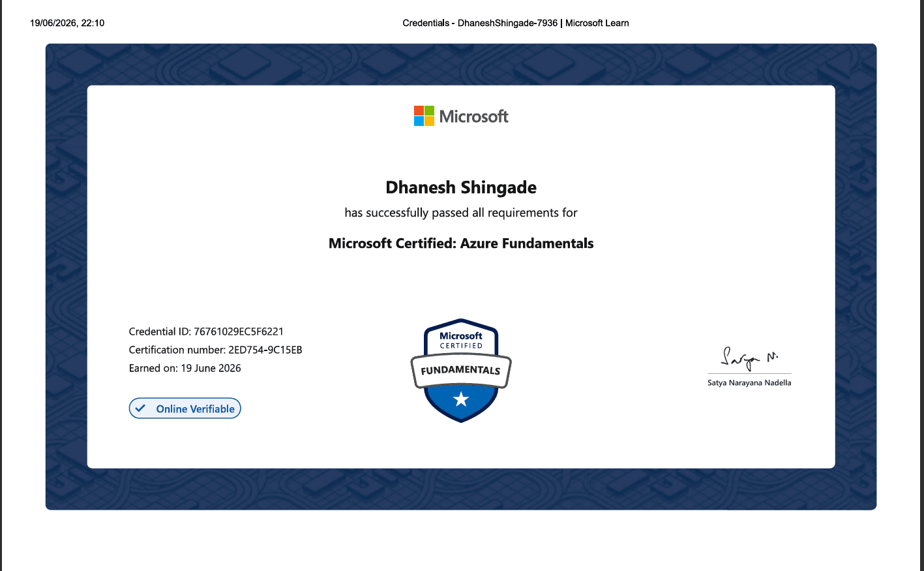This screenshot has width=924, height=571.
Task: Click Certification number 2ED754-9C15EB line
Action: pos(216,350)
